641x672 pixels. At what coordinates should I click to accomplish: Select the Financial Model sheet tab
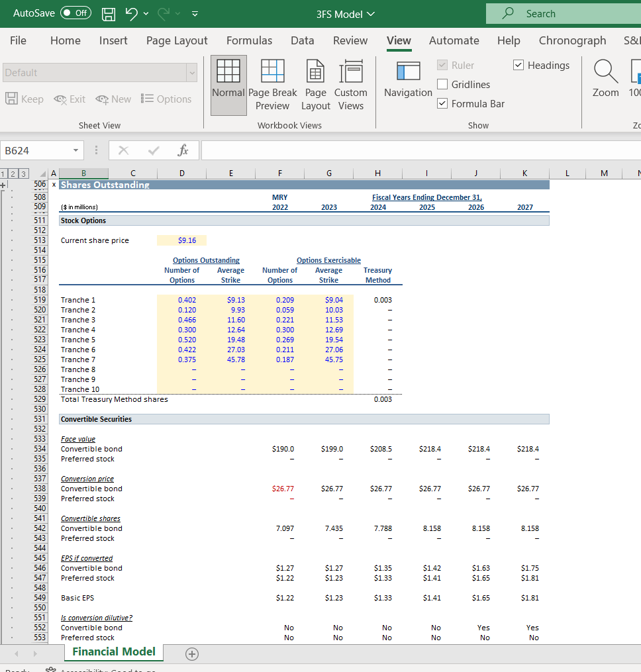pyautogui.click(x=114, y=651)
